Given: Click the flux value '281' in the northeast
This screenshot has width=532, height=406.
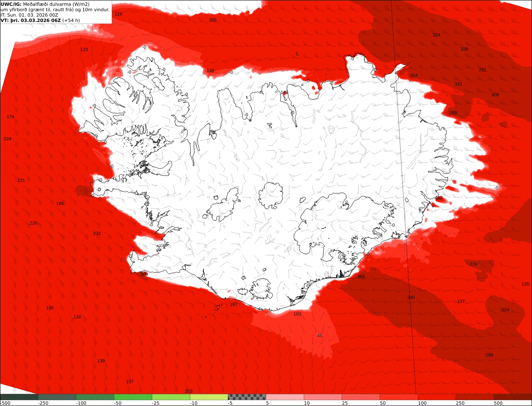Looking at the screenshot, I should coord(483,70).
